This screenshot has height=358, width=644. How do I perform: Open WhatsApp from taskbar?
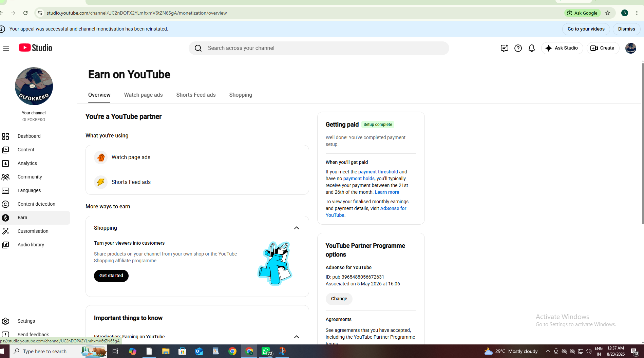(x=266, y=352)
